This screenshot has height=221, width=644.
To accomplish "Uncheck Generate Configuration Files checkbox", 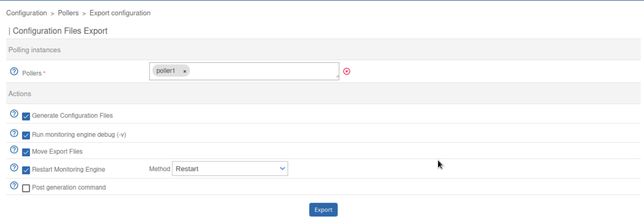I will pyautogui.click(x=26, y=116).
